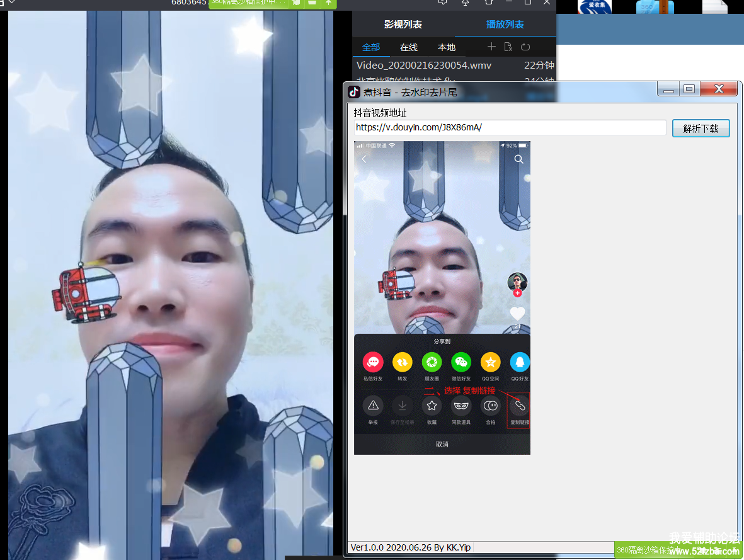Click the delete file icon in playlist toolbar
This screenshot has height=560, width=744.
(x=508, y=47)
